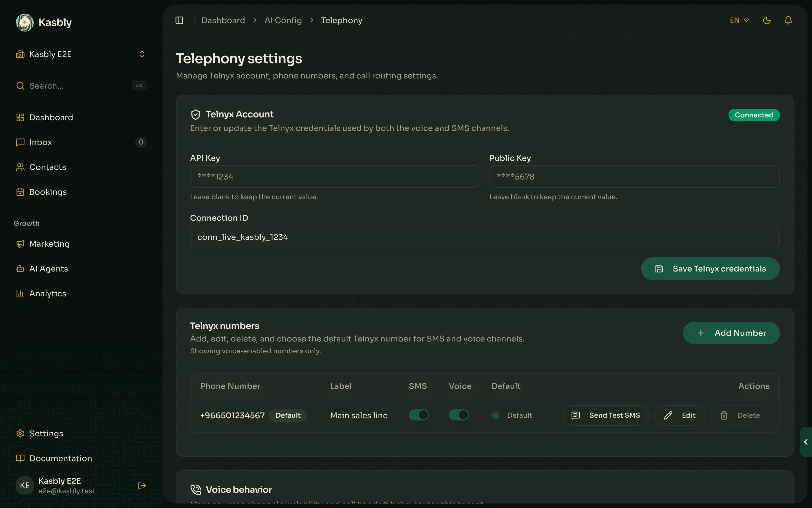Screen dimensions: 812x508
Task: Switch to dark mode moon icon
Action: click(767, 21)
